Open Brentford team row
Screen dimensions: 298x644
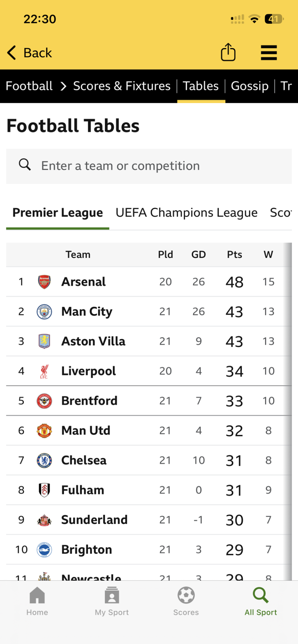[x=89, y=401]
